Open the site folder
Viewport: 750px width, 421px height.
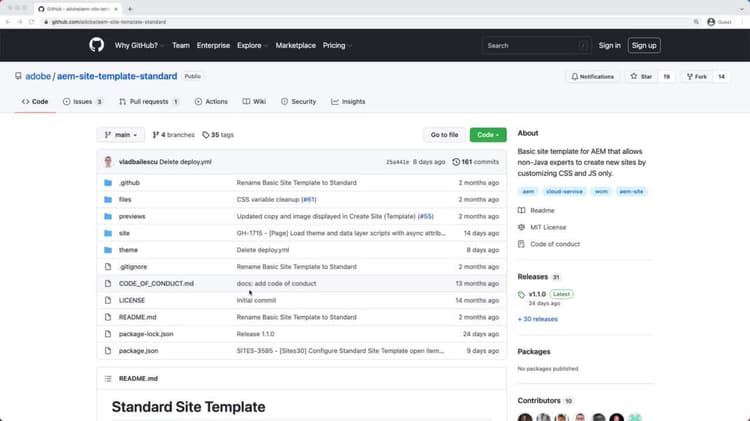pos(124,233)
